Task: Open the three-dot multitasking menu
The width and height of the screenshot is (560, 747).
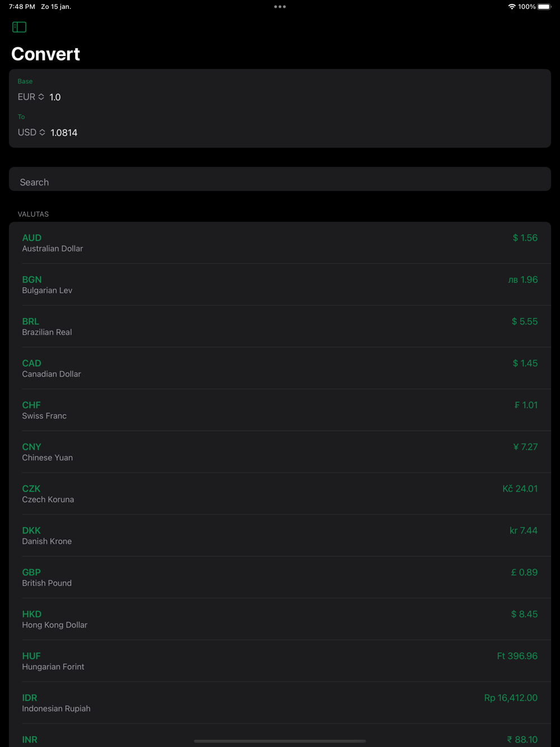Action: click(x=280, y=7)
